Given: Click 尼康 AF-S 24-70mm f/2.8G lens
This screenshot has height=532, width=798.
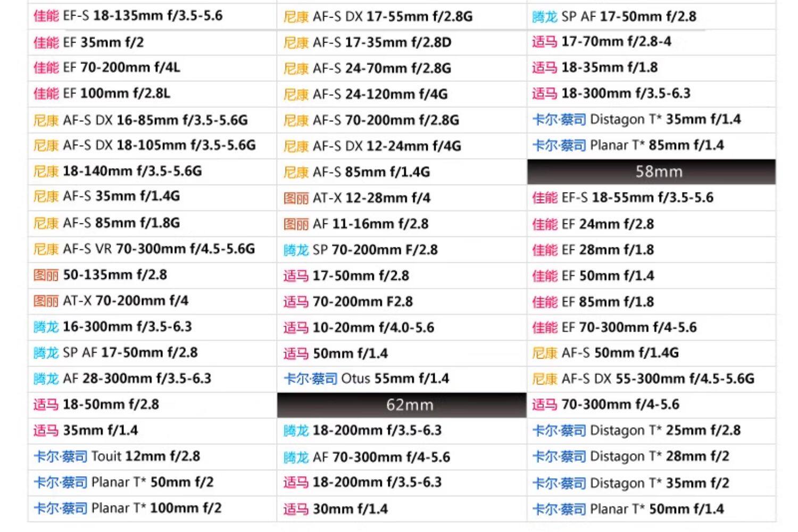Looking at the screenshot, I should click(402, 68).
